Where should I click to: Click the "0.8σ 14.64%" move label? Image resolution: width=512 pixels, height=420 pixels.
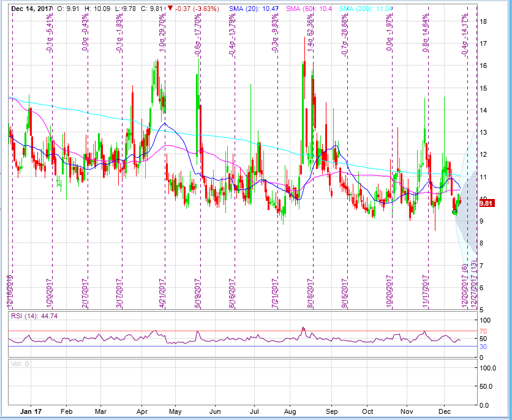click(x=425, y=32)
